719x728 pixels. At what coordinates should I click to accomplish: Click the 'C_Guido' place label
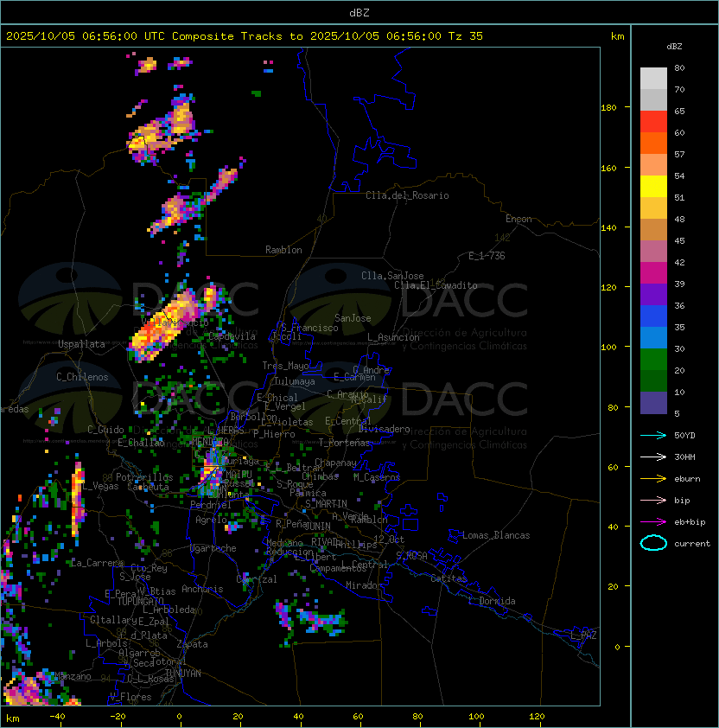(105, 430)
